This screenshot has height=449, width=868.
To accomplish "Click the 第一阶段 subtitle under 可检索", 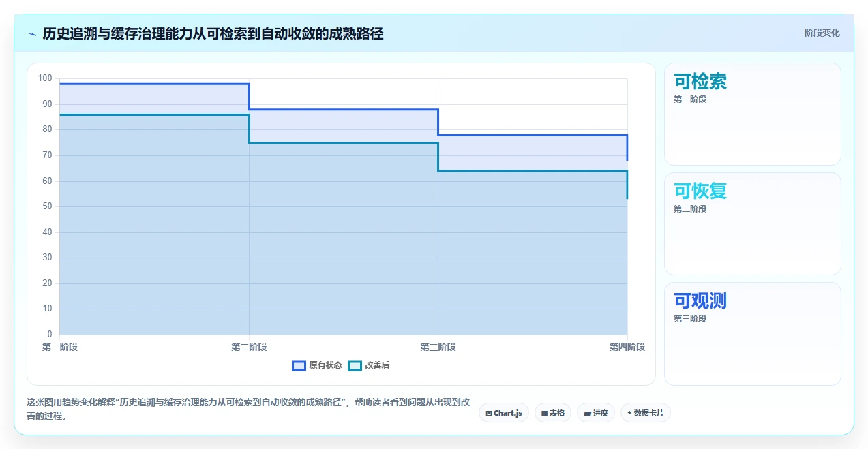I will 690,99.
